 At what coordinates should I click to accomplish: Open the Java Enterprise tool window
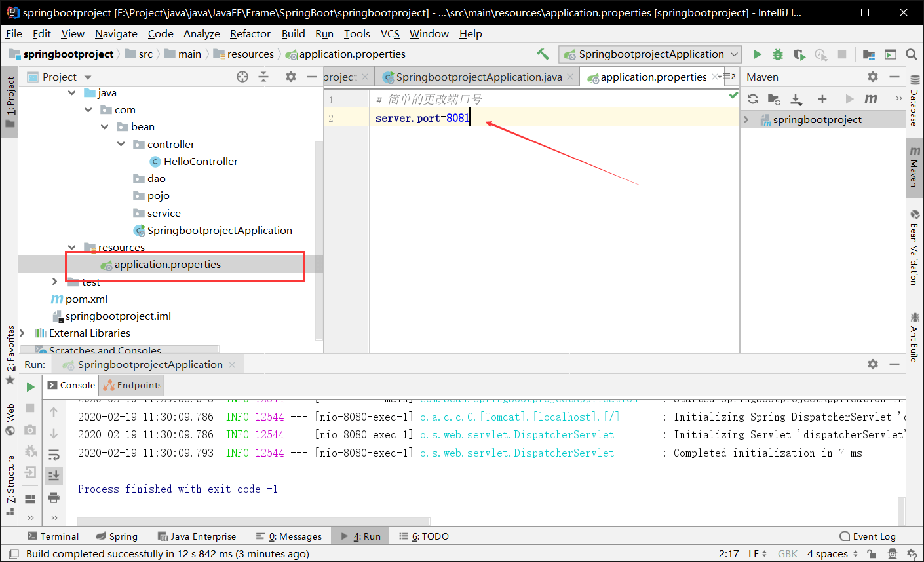tap(197, 536)
